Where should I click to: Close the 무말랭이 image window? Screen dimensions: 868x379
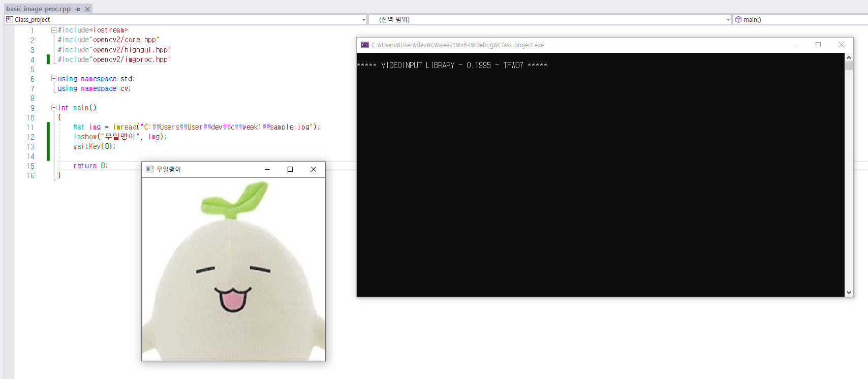(314, 169)
